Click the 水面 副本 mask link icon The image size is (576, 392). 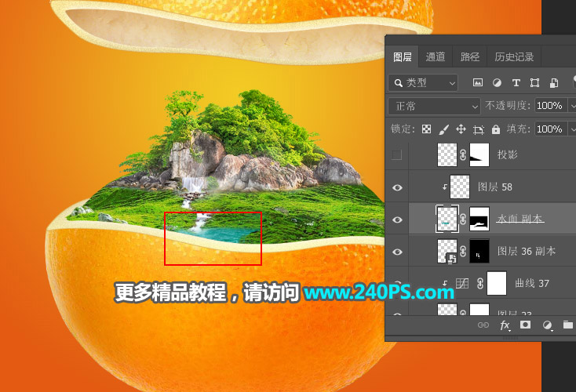coord(463,220)
